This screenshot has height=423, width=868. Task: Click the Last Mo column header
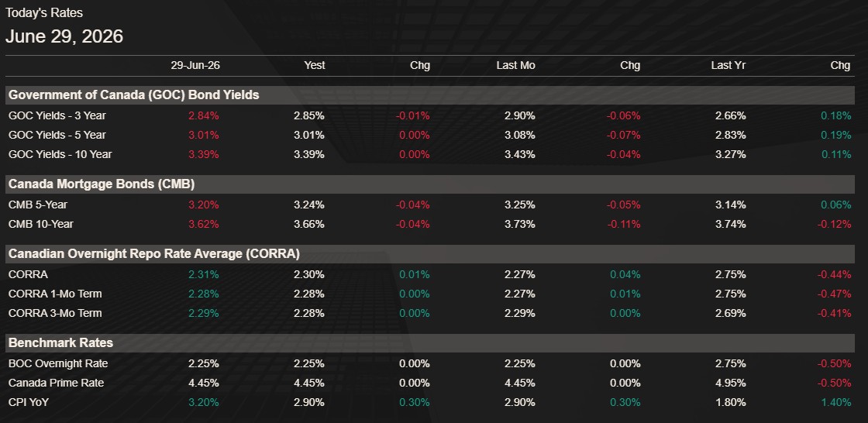tap(515, 65)
